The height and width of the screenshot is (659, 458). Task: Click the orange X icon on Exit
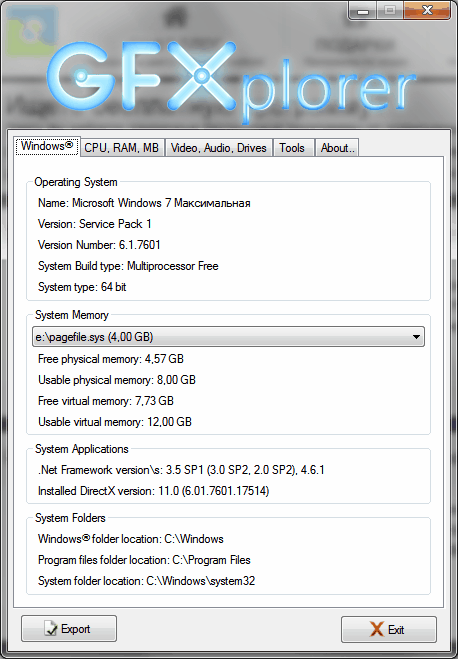(x=376, y=629)
